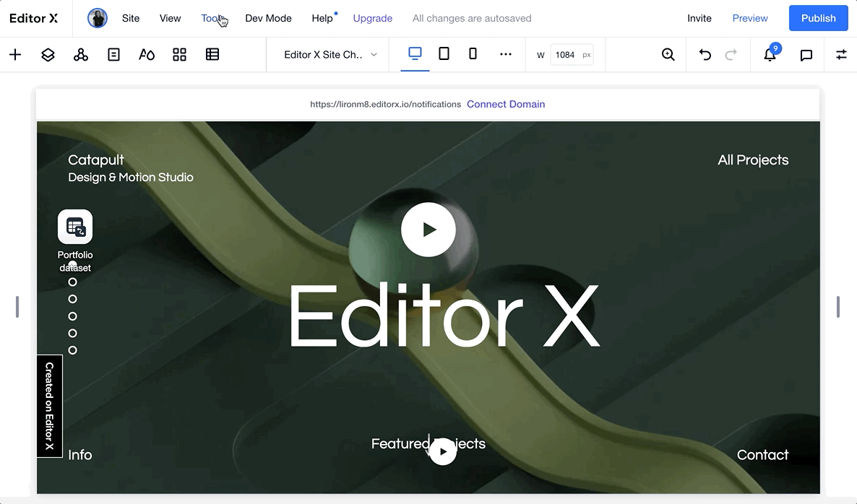Viewport: 857px width, 504px height.
Task: Redo the last action
Action: pos(731,55)
